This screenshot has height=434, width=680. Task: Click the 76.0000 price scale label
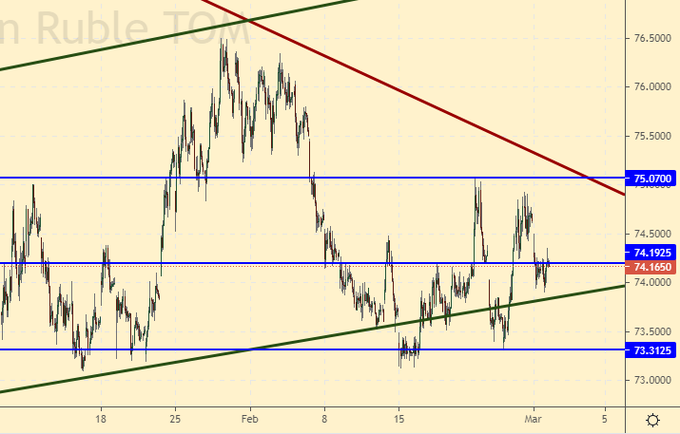point(652,87)
